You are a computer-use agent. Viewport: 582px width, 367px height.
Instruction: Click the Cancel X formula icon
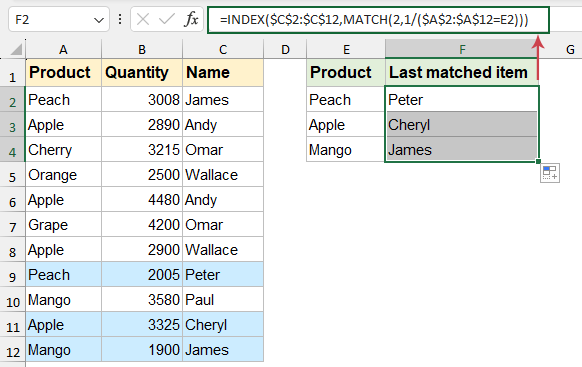click(x=143, y=19)
